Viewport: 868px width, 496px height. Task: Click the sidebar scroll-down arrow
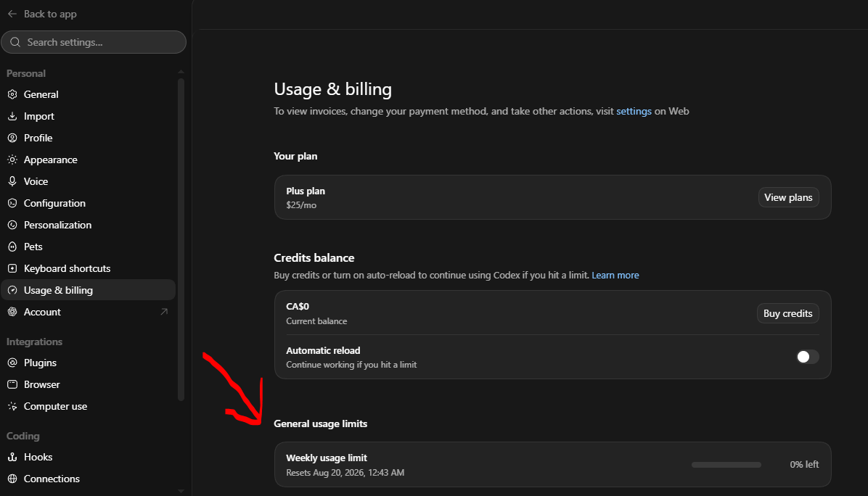[x=181, y=491]
